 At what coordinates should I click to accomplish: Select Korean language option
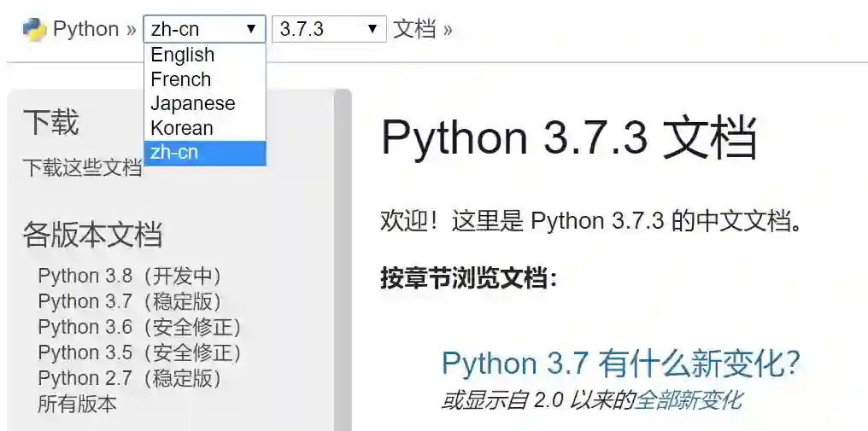(182, 128)
